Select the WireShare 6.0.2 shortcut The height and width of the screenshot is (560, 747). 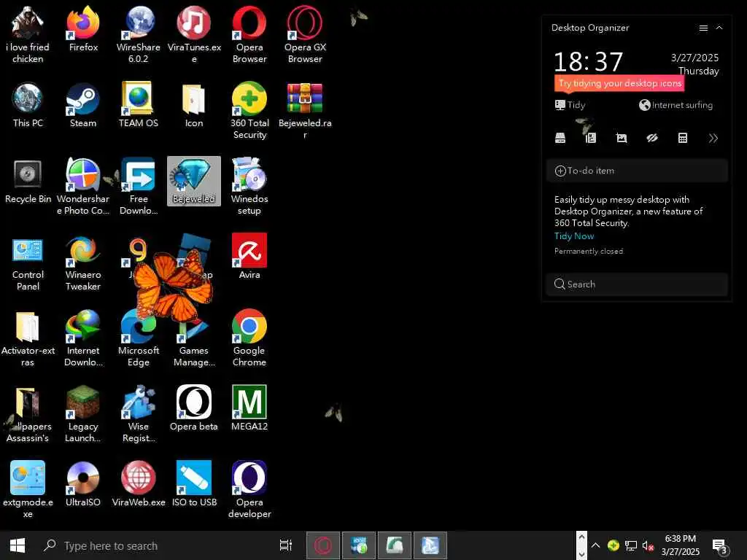point(138,35)
